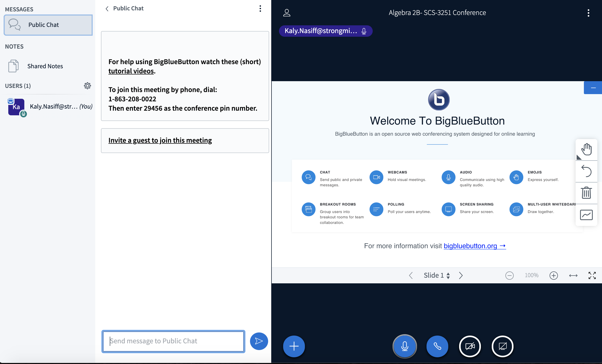Undo the last whiteboard annotation
The height and width of the screenshot is (364, 602).
pyautogui.click(x=586, y=171)
